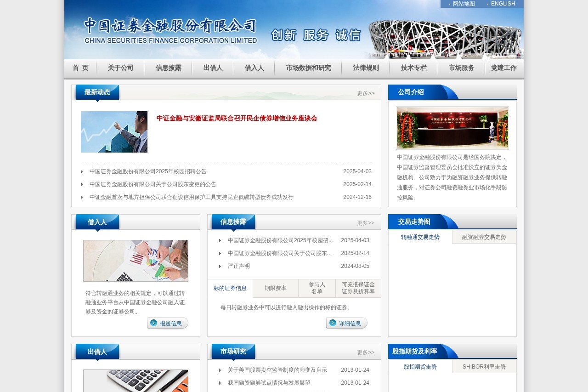Open the 信息披露 navigation menu item
The width and height of the screenshot is (588, 392).
click(168, 68)
